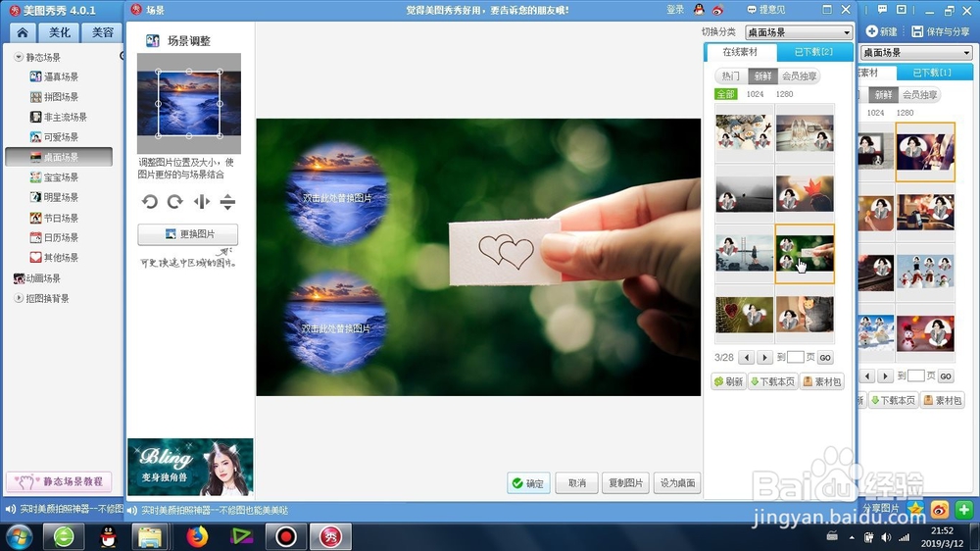Viewport: 980px width, 551px height.
Task: Click the Windows Start button
Action: [18, 536]
